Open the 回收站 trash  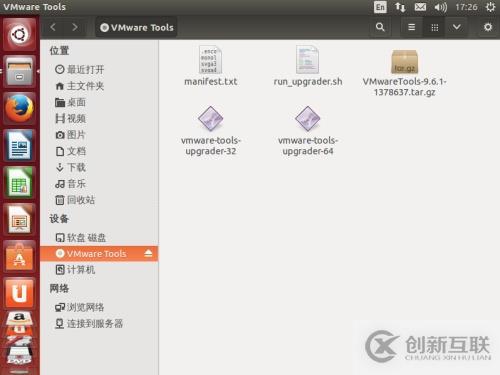[99, 200]
